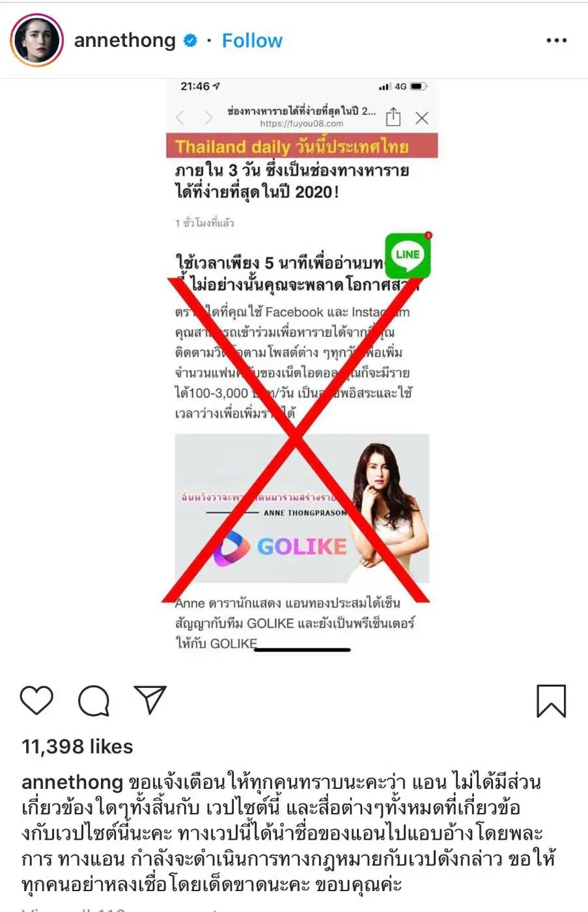Click the green LINE icon in the screenshot
Viewport: 588px width, 912px height.
coord(408,255)
